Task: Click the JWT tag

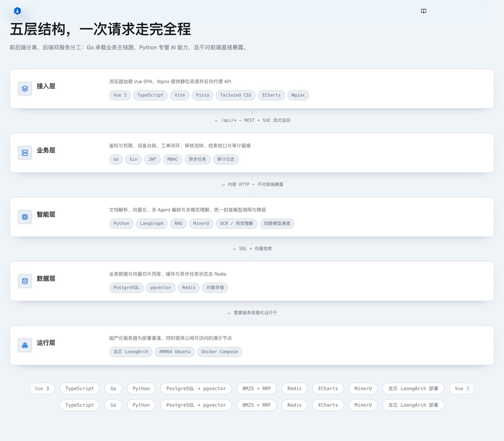Action: pyautogui.click(x=152, y=160)
